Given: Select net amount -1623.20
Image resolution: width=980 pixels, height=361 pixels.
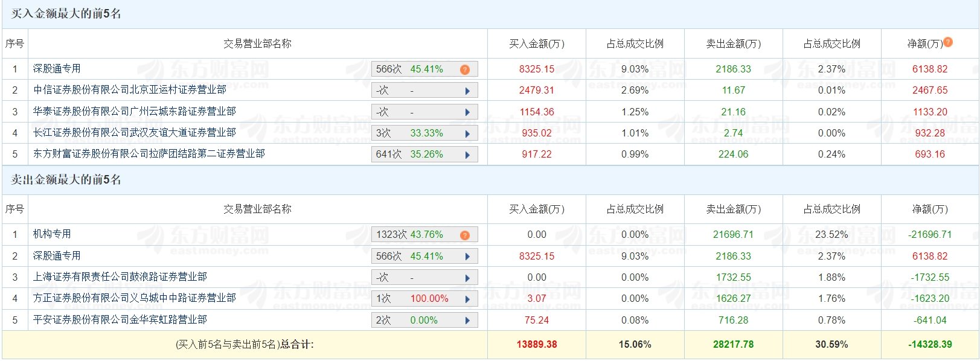Looking at the screenshot, I should coord(930,299).
